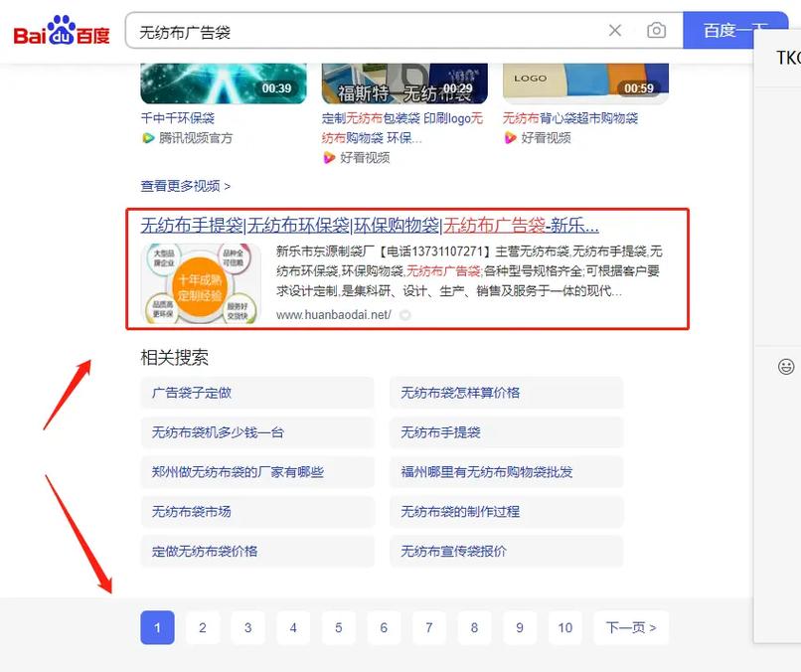The height and width of the screenshot is (672, 801).
Task: Open the emoji smiley icon in the right panel
Action: click(x=784, y=369)
